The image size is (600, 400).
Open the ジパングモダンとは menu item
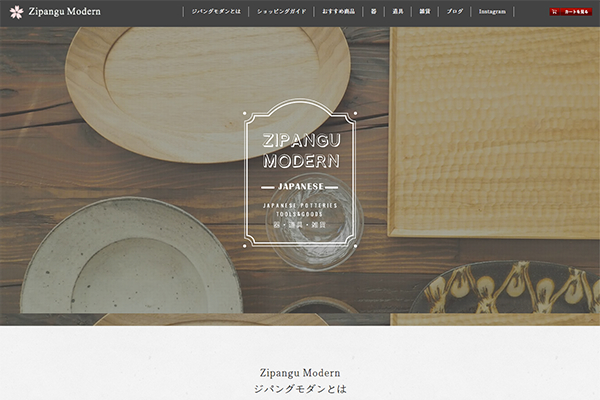point(216,11)
